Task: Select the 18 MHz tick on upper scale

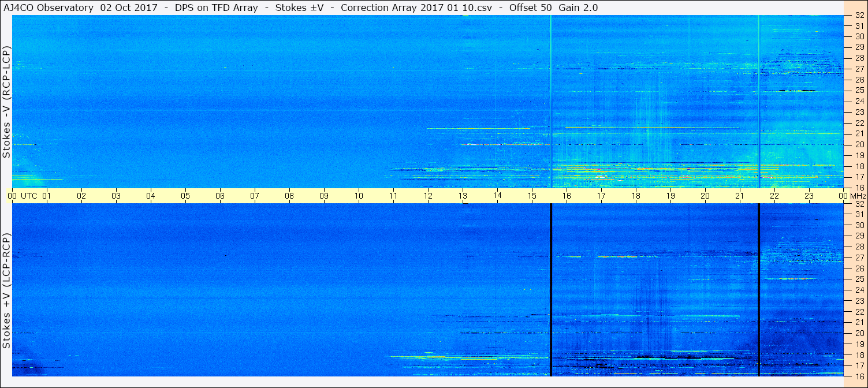Action: (x=859, y=166)
